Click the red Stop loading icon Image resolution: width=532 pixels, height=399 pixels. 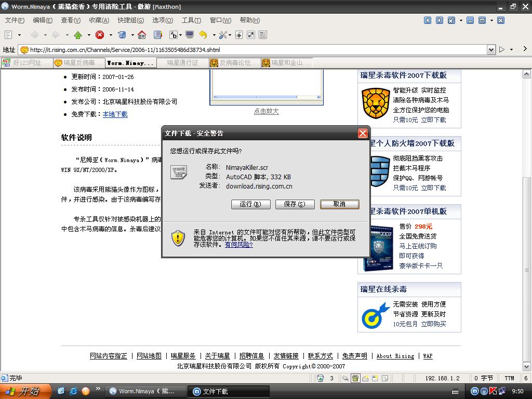click(x=100, y=35)
